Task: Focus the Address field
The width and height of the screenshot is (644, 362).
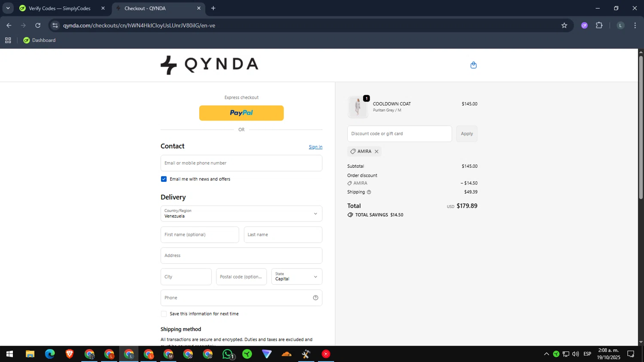Action: (x=241, y=256)
